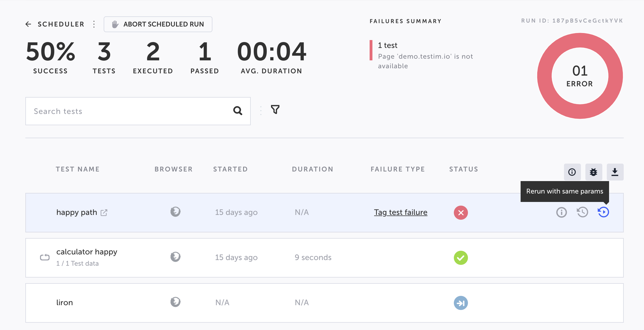Click the Search tests input field

click(127, 111)
